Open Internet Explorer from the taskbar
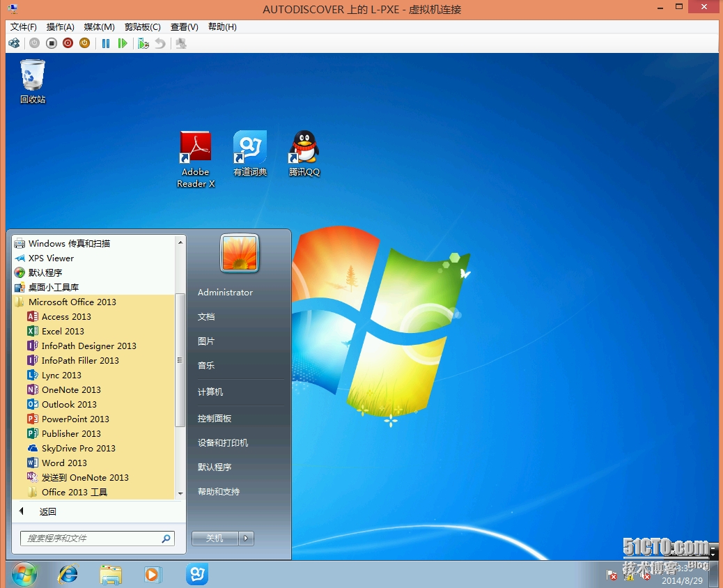The width and height of the screenshot is (723, 588). click(68, 575)
